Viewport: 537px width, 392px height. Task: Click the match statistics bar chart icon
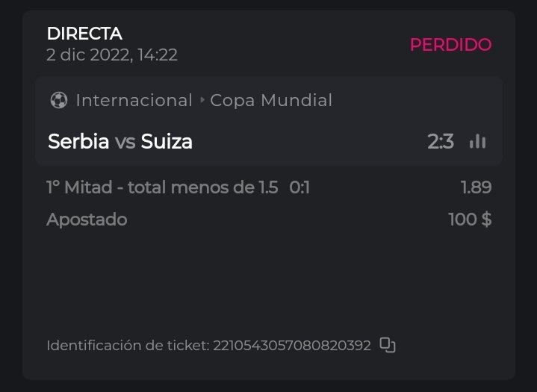tap(477, 141)
